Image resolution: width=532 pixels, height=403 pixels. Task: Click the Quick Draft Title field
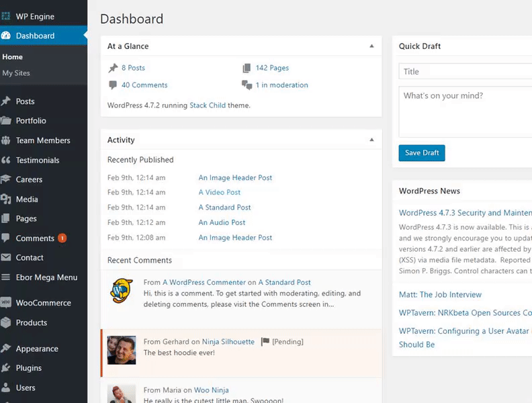tap(465, 71)
